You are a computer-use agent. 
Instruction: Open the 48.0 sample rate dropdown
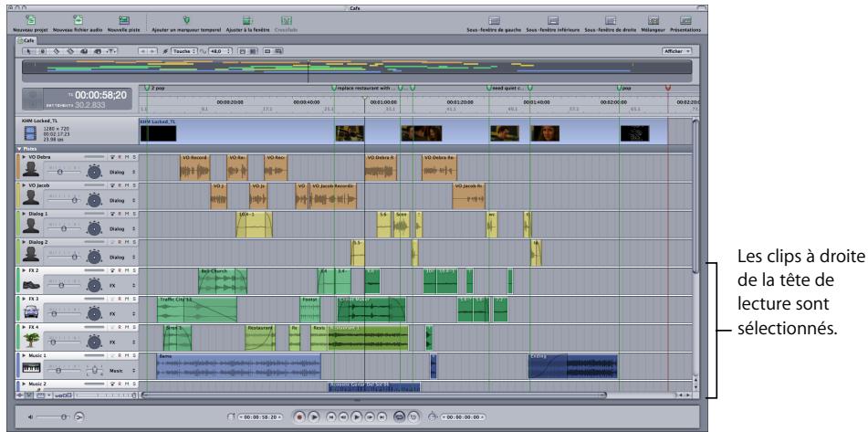tap(219, 51)
